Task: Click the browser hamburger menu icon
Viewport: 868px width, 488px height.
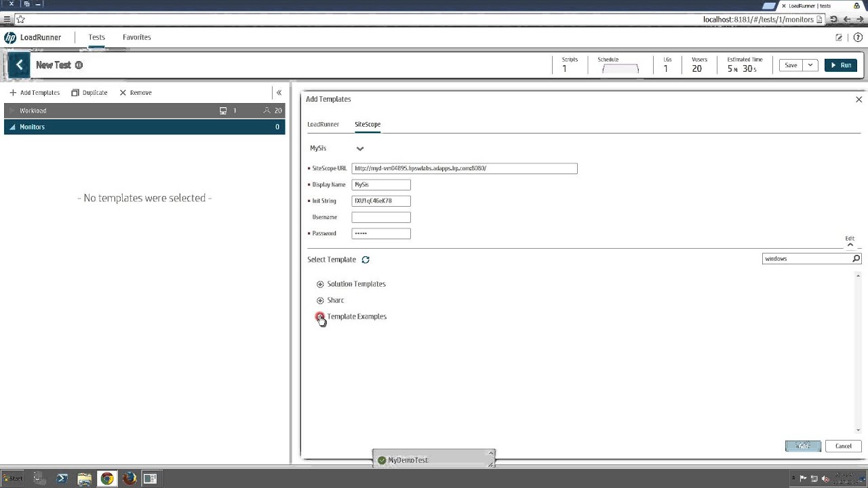Action: pyautogui.click(x=7, y=20)
